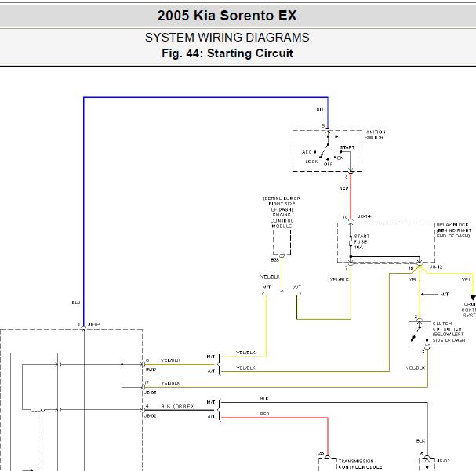Select the B28 connector pin label
The height and width of the screenshot is (471, 476).
274,260
